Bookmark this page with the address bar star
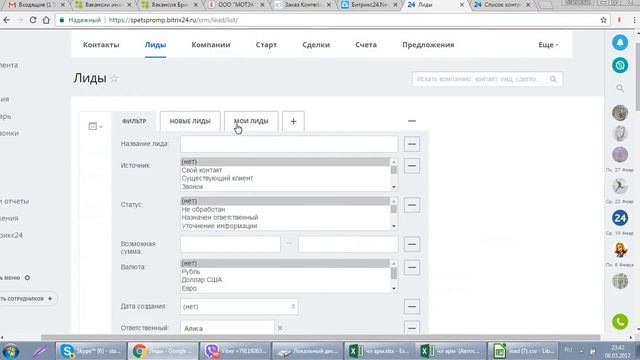 click(603, 20)
